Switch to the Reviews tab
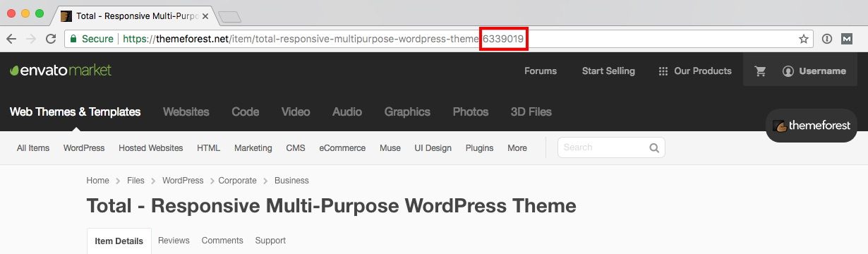This screenshot has width=868, height=254. point(174,241)
